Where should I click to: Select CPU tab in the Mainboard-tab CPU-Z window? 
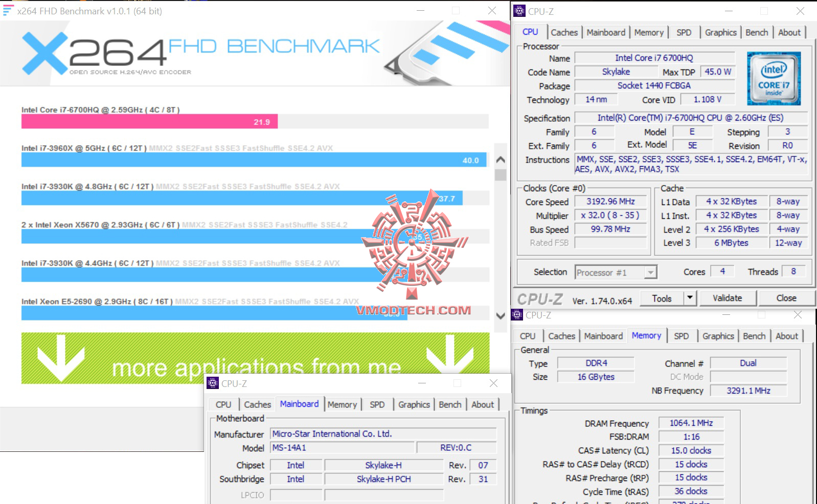pyautogui.click(x=223, y=404)
